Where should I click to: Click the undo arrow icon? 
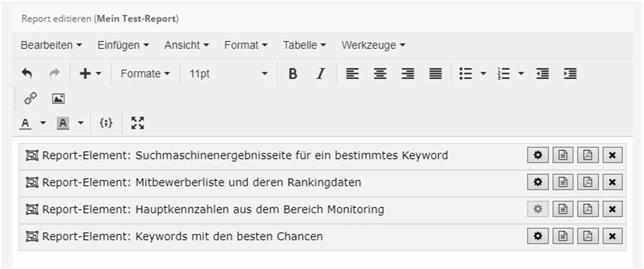[x=27, y=74]
